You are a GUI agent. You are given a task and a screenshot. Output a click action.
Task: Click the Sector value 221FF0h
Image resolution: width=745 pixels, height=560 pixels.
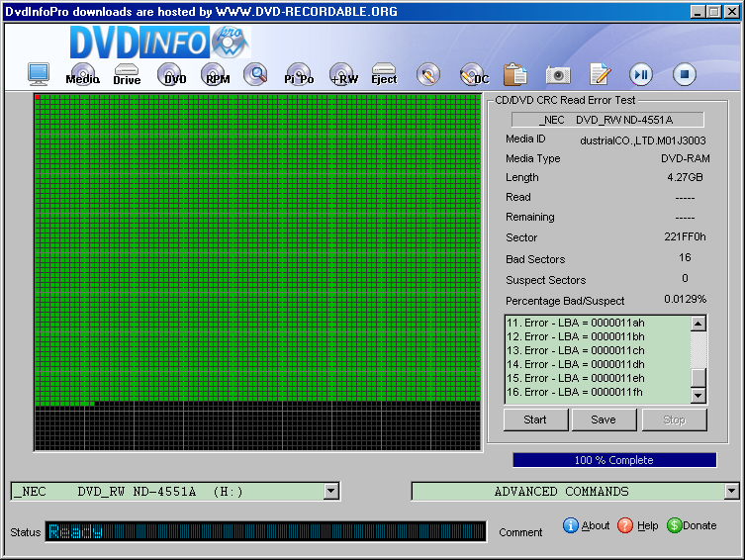pos(685,236)
